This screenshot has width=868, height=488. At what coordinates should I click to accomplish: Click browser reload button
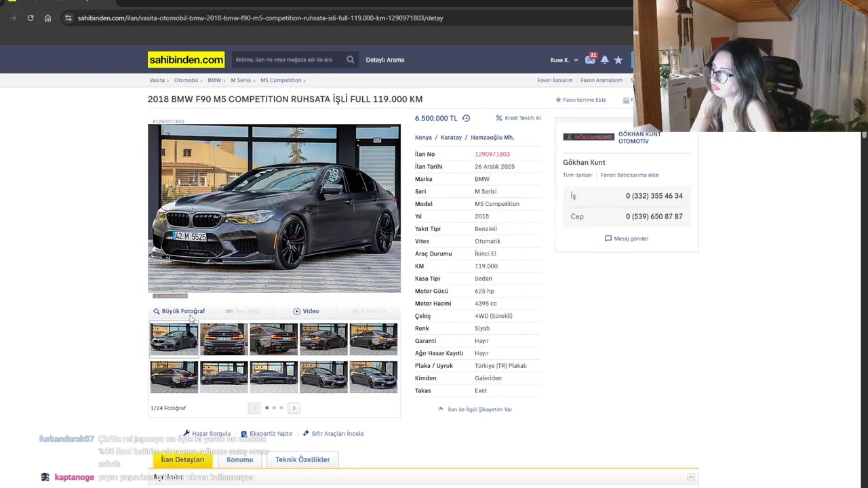coord(31,18)
